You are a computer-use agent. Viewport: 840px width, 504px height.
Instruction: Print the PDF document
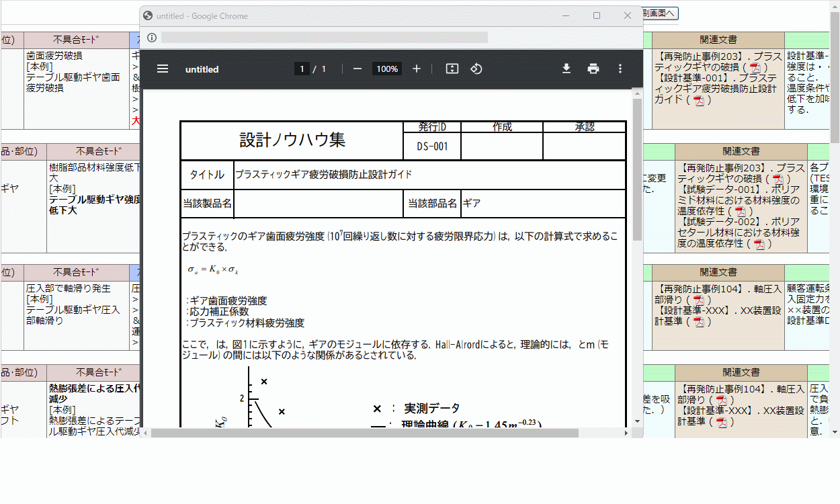[593, 69]
